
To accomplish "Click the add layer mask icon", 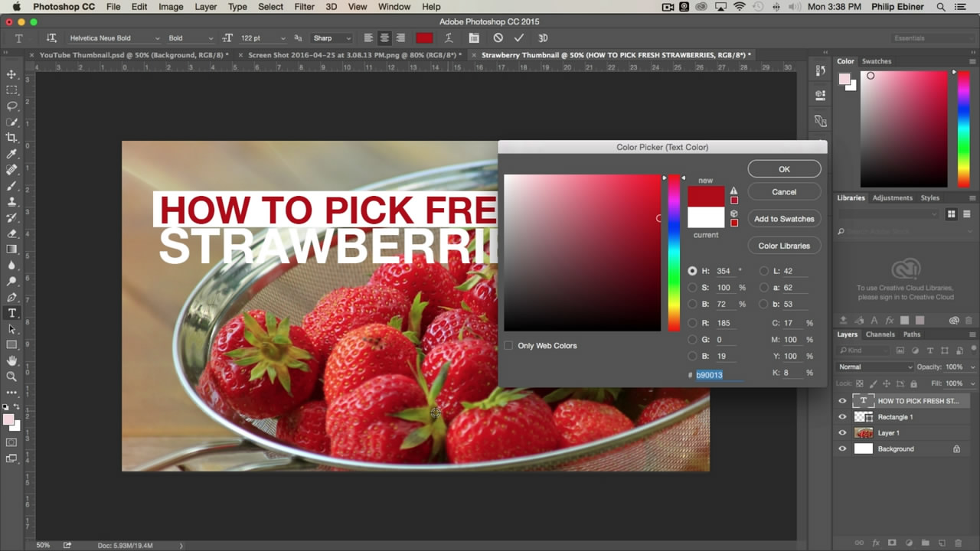I will click(x=891, y=543).
